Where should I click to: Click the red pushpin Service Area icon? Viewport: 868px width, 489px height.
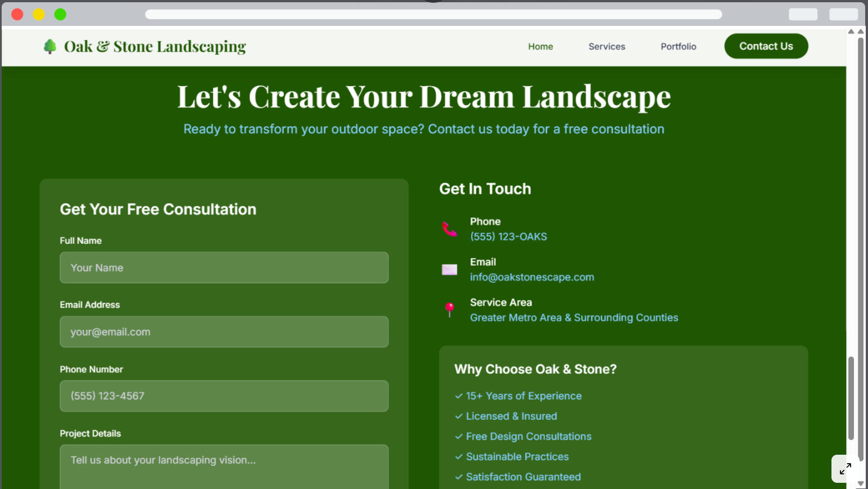(449, 310)
